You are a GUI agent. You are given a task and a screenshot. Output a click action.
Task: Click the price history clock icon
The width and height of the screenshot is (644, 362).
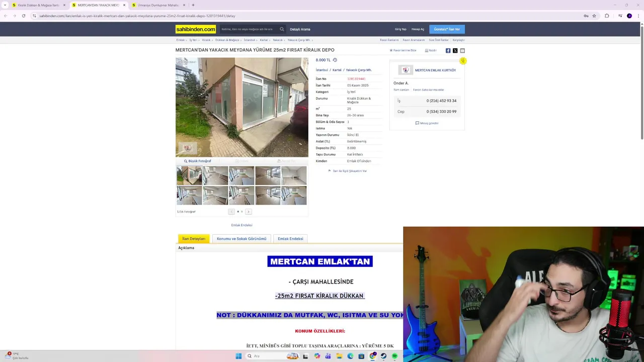[x=335, y=60]
